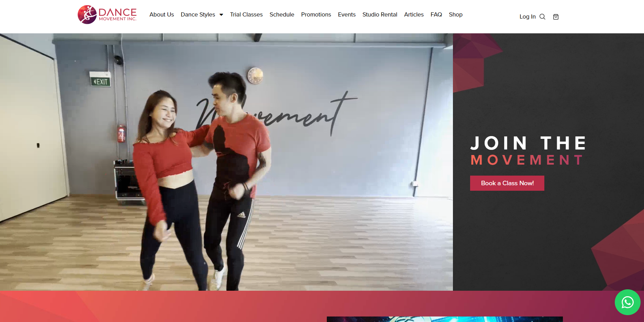Viewport: 644px width, 322px height.
Task: Click Book a Class Now! button
Action: click(x=507, y=183)
